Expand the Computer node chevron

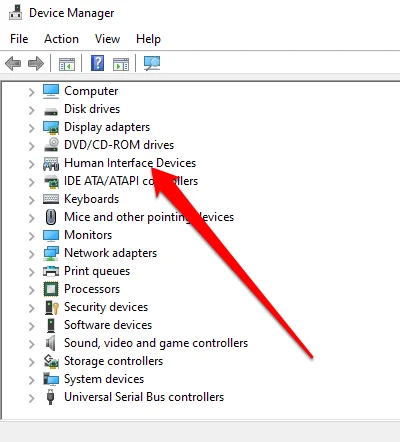point(31,92)
